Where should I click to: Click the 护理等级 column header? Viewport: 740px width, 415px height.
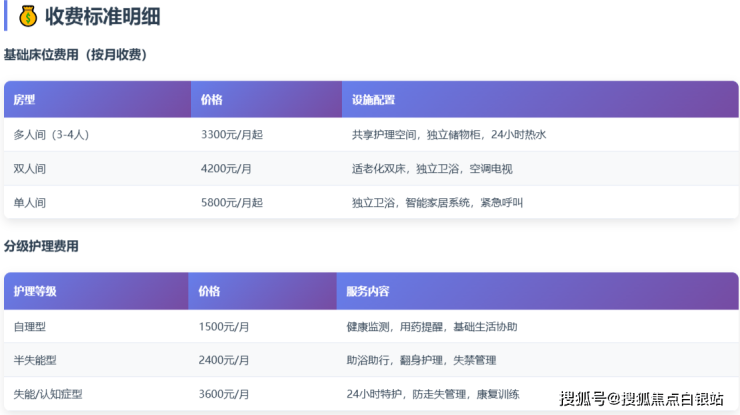pos(35,291)
